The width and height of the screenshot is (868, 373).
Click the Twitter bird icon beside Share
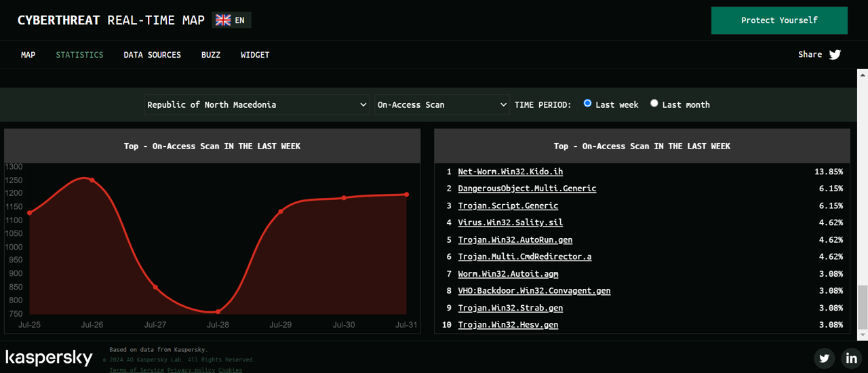pyautogui.click(x=835, y=55)
